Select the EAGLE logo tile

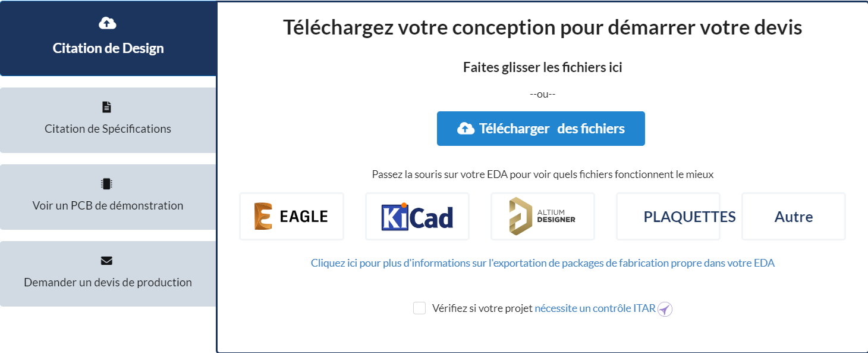tap(291, 217)
